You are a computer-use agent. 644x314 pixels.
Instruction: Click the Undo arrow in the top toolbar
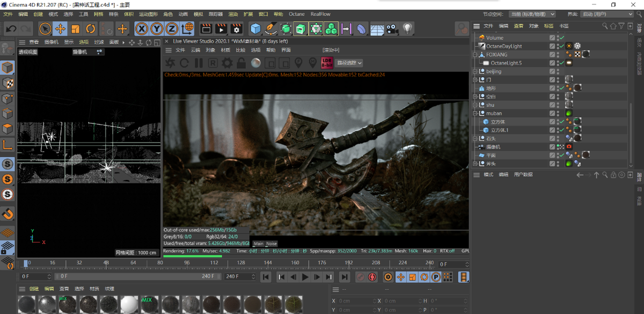point(11,28)
